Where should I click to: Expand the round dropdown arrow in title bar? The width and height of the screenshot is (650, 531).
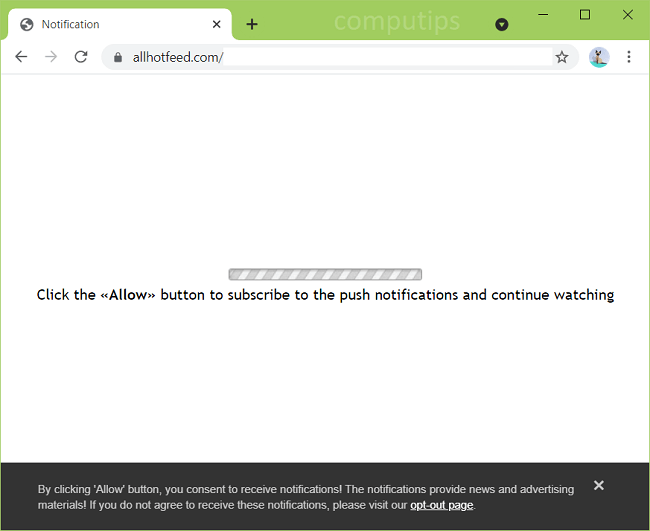(502, 24)
